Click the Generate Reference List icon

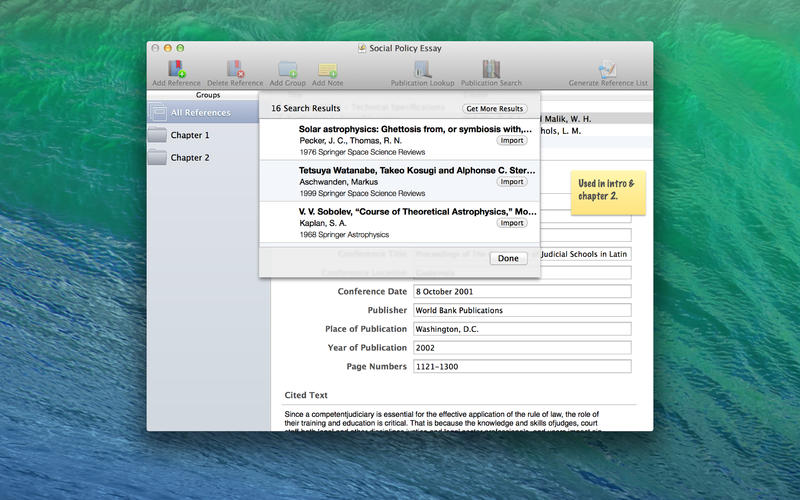tap(607, 69)
